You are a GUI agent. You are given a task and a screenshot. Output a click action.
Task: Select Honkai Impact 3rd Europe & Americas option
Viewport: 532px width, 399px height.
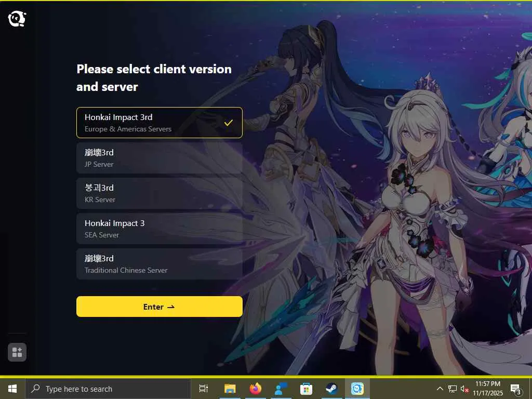(159, 123)
